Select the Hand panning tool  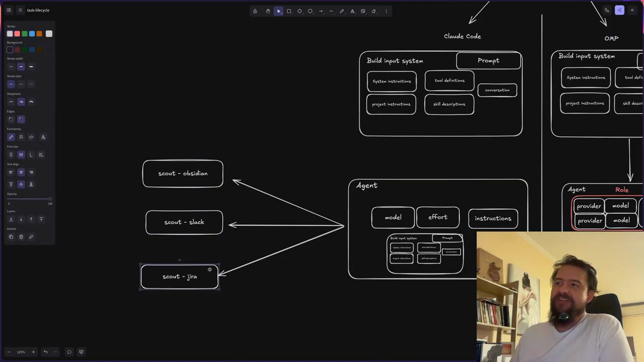[268, 11]
